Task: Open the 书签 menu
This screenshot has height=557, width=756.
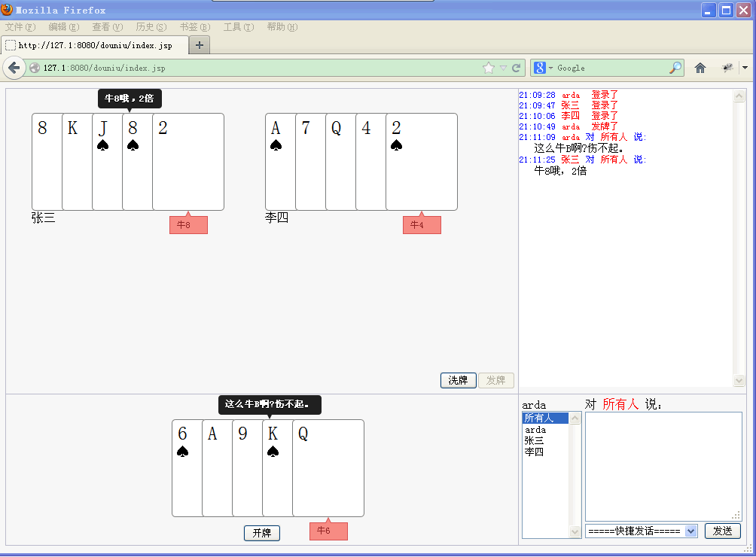Action: tap(195, 27)
